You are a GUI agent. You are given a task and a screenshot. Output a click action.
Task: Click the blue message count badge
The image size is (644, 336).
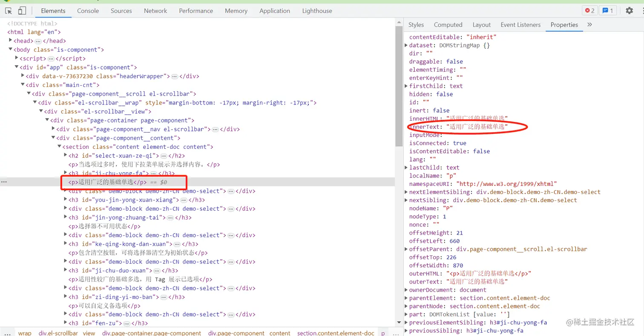click(607, 11)
